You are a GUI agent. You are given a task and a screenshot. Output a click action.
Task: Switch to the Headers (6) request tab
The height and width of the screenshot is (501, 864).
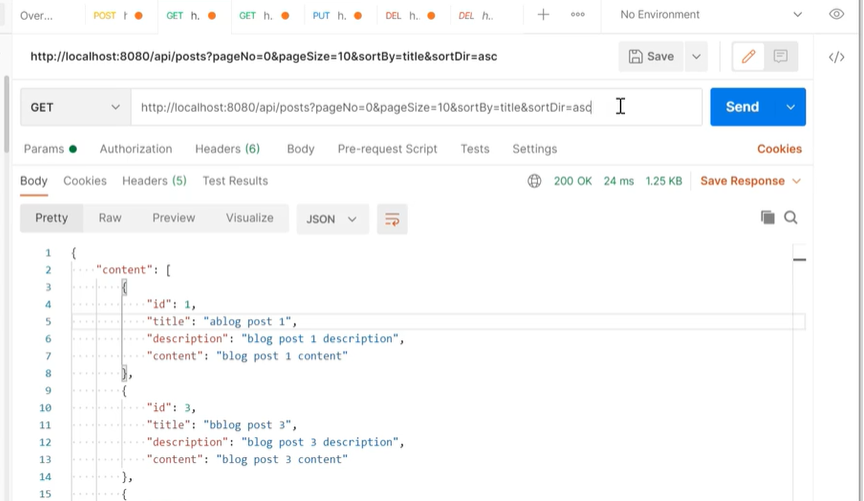pyautogui.click(x=227, y=149)
